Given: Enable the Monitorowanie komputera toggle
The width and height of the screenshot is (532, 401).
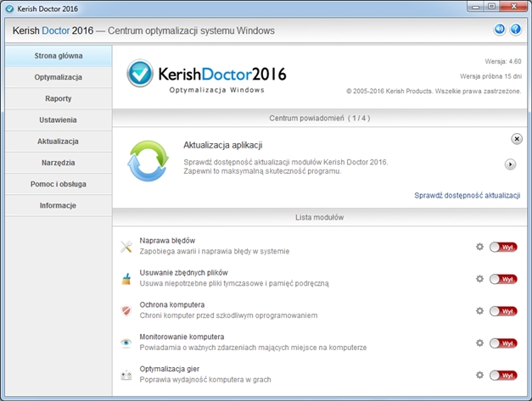Looking at the screenshot, I should [x=503, y=343].
